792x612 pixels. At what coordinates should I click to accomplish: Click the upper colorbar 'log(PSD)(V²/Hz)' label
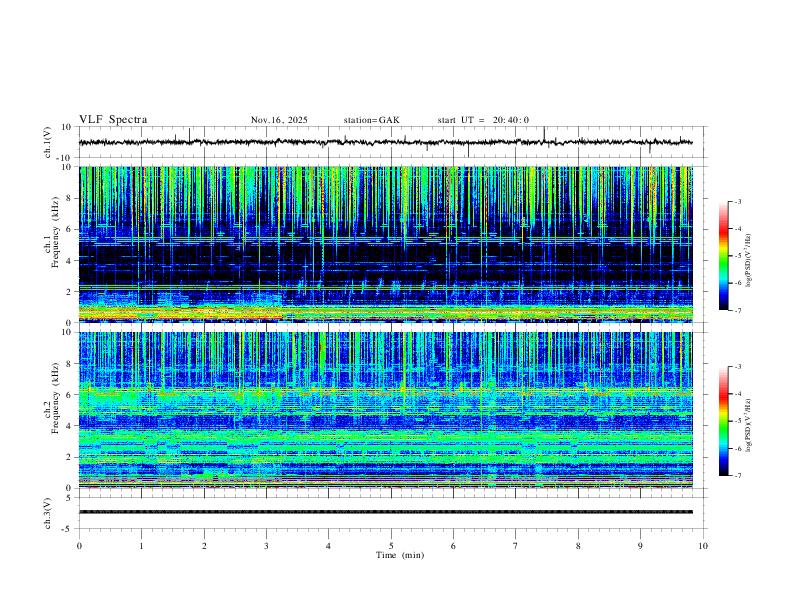pos(749,261)
